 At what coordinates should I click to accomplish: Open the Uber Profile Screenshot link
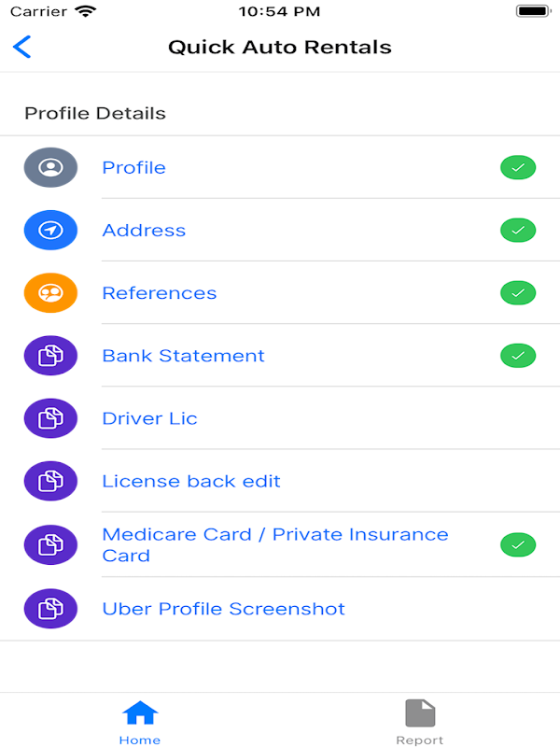(x=223, y=609)
